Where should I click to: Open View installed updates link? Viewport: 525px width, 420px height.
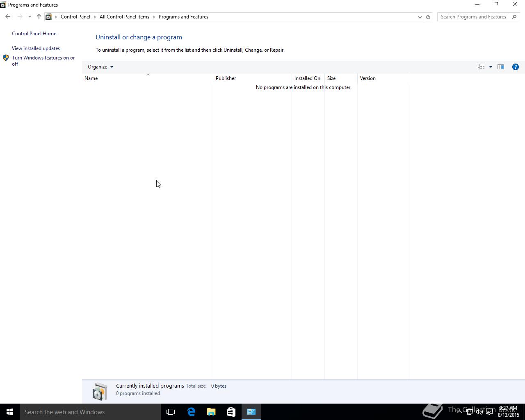36,48
